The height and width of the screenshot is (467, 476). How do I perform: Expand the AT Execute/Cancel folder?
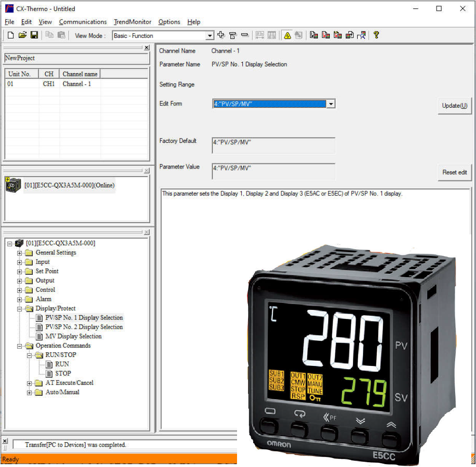(29, 383)
